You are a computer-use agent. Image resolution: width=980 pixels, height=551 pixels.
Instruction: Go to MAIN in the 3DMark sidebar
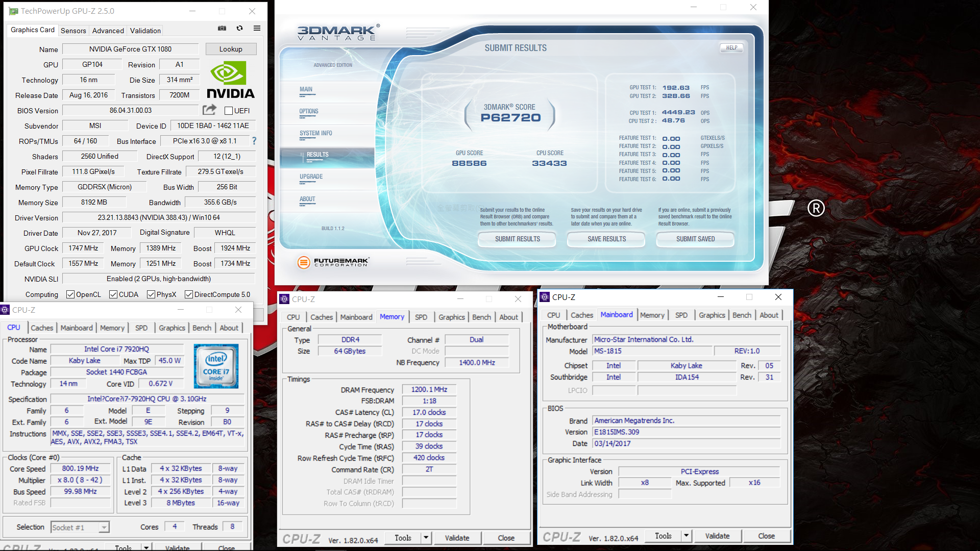pyautogui.click(x=306, y=89)
